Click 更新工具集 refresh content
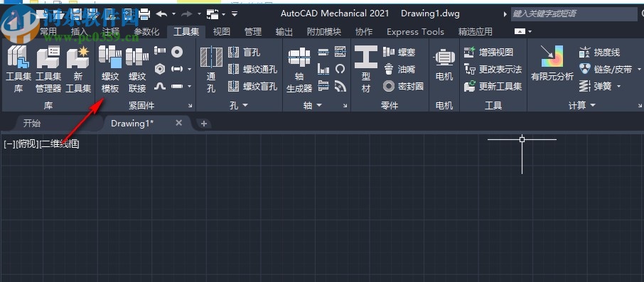644x282 pixels. pos(493,87)
